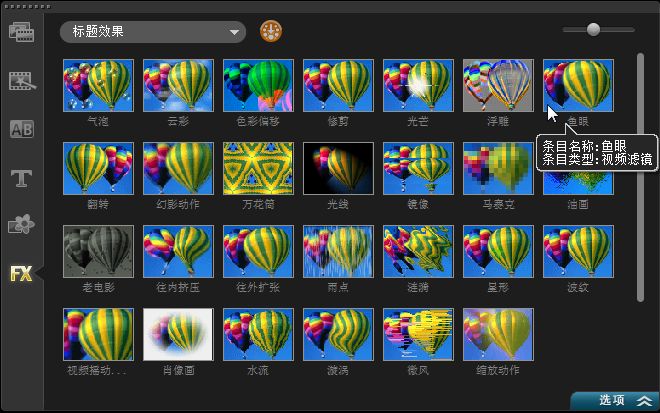Screen dimensions: 660x413
Task: Click the 选项 button
Action: [611, 401]
